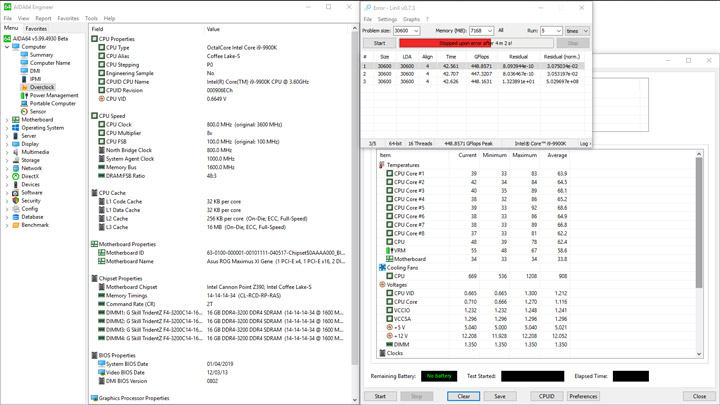Image resolution: width=720 pixels, height=405 pixels.
Task: Open AIDA64 Report menu
Action: point(43,18)
